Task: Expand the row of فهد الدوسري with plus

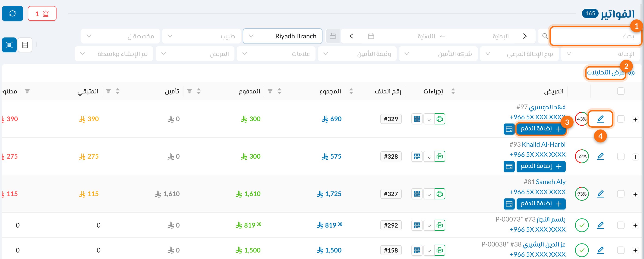Action: [x=635, y=120]
